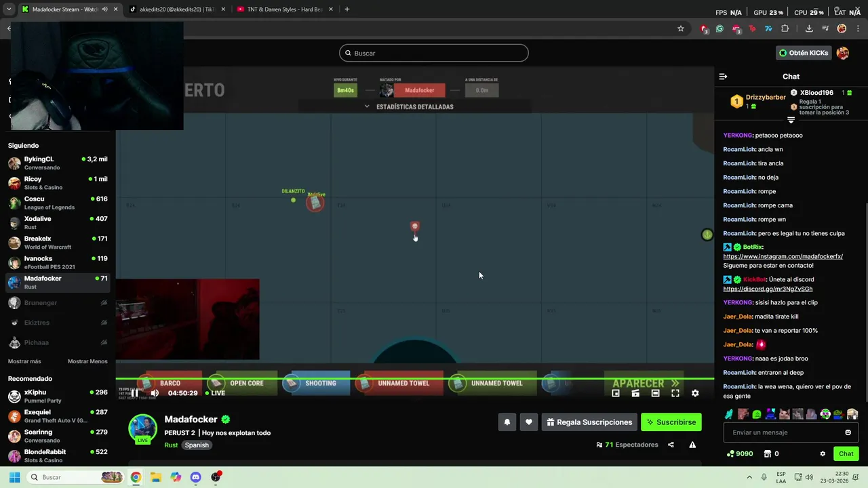Pause the live stream playback
Image resolution: width=868 pixels, height=488 pixels.
point(134,393)
